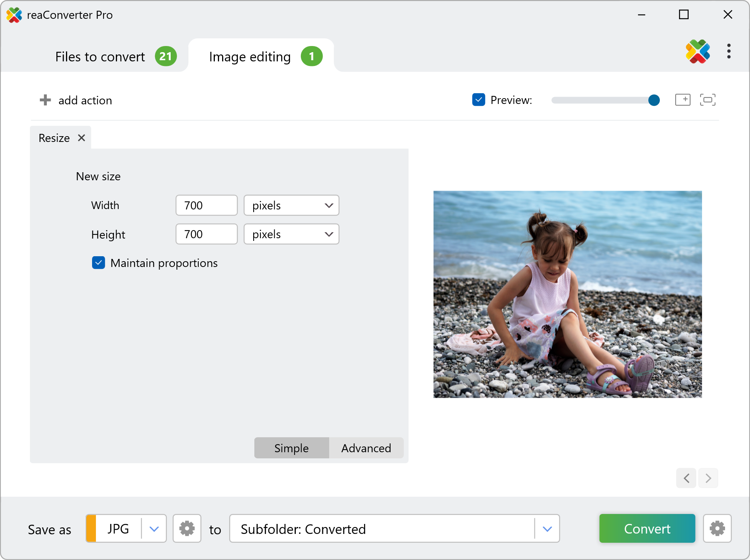Uncheck Maintain proportions
This screenshot has height=560, width=750.
(x=99, y=263)
